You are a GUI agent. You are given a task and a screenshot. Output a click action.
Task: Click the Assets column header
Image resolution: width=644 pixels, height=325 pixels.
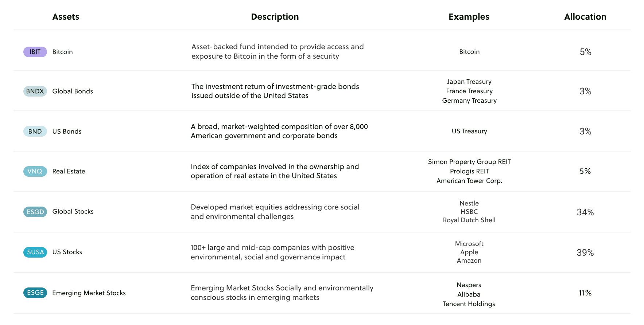pos(66,17)
